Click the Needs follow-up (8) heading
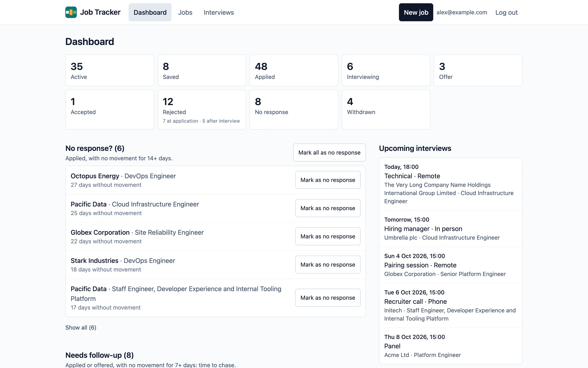 (100, 355)
